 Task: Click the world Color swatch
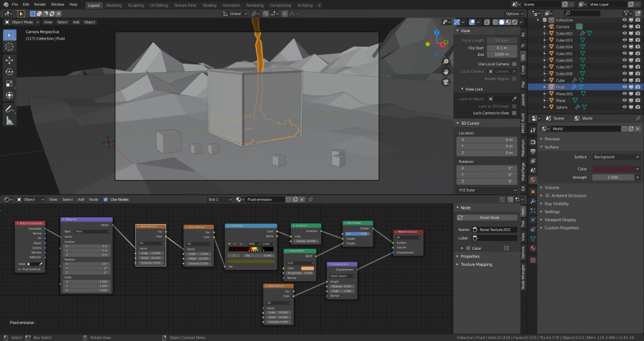point(613,169)
